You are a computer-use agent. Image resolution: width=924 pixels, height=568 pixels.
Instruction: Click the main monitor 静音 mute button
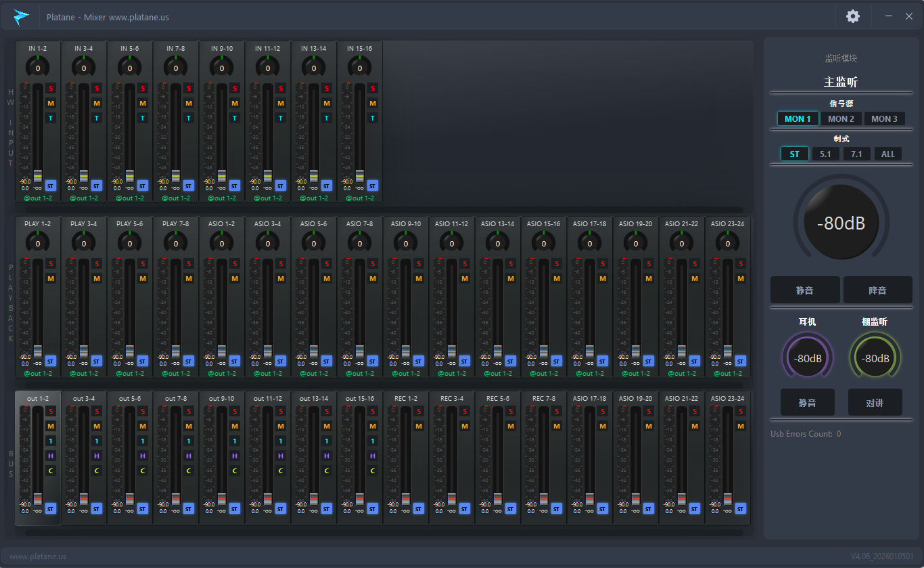coord(805,290)
